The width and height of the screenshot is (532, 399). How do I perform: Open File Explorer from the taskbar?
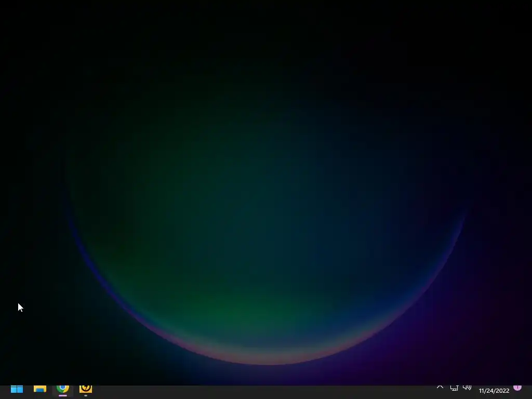(39, 389)
